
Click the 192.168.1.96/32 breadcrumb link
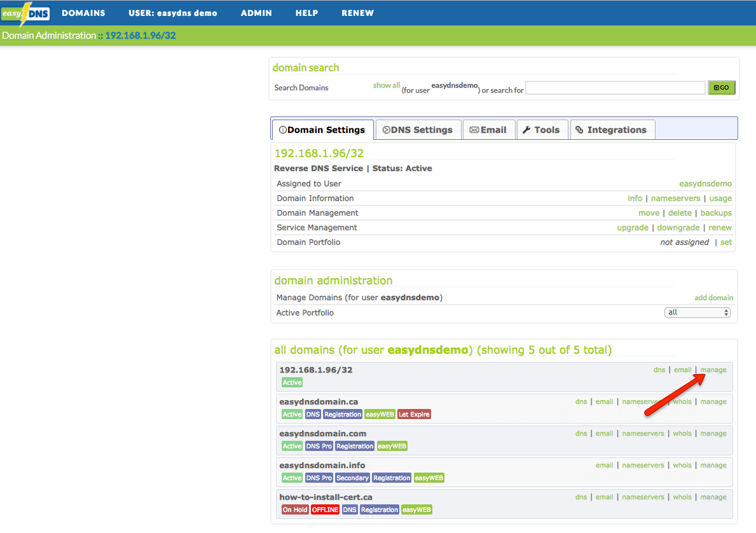click(141, 36)
